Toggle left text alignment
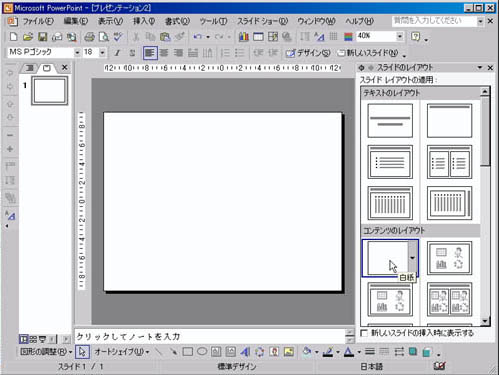 (150, 53)
